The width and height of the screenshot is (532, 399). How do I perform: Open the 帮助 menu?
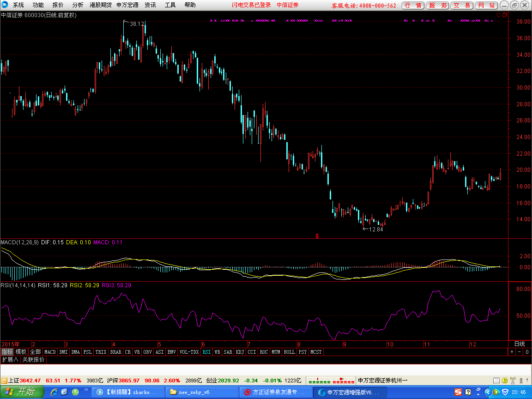pos(190,5)
